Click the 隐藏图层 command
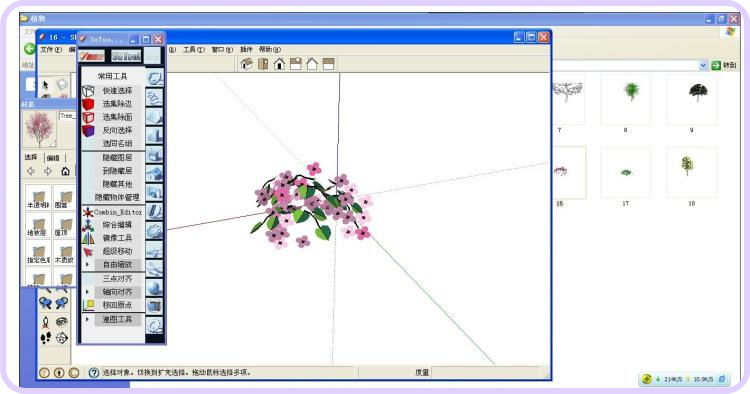The image size is (750, 394). point(117,157)
